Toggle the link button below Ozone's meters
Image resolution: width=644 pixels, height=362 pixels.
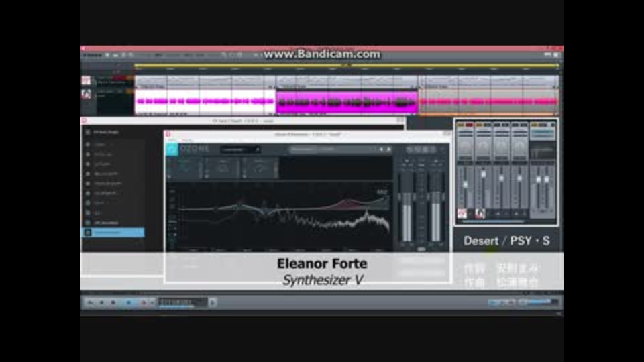click(421, 249)
